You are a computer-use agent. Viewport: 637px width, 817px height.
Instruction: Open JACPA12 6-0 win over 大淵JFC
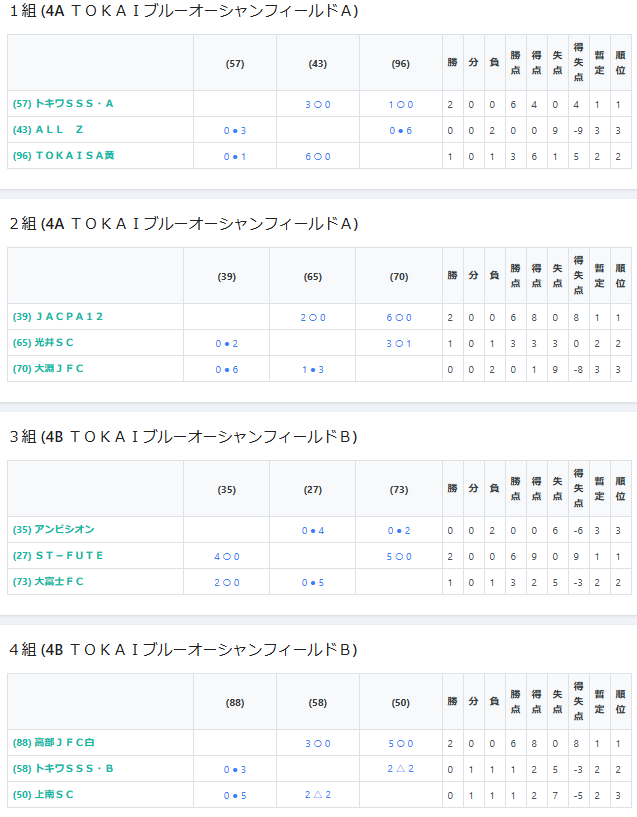tap(399, 318)
